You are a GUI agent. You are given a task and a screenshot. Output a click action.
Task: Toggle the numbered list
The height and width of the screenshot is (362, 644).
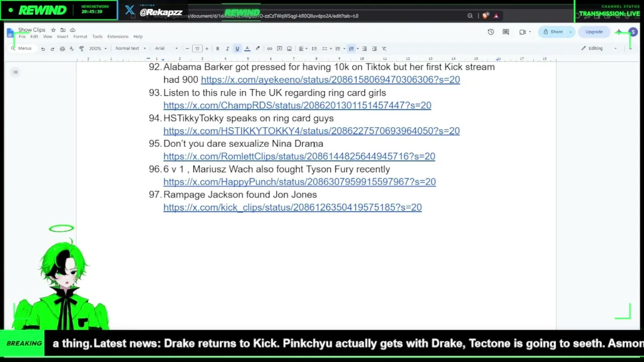coord(351,49)
